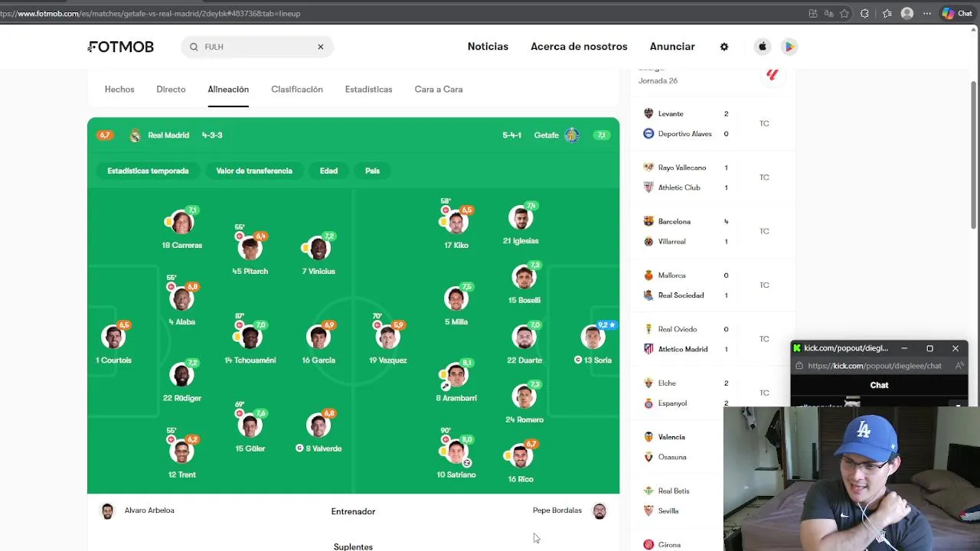Open the Google Play store icon
The image size is (980, 551).
[x=789, y=47]
